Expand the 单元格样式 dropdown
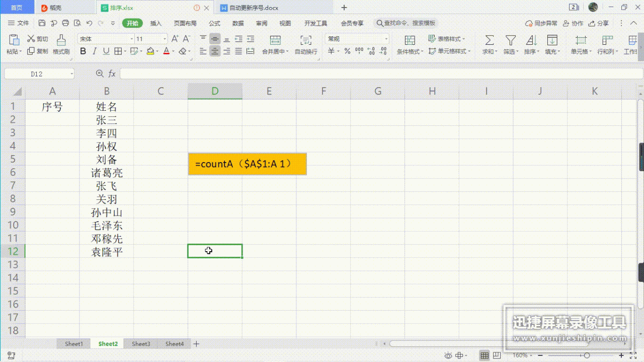 pyautogui.click(x=469, y=51)
